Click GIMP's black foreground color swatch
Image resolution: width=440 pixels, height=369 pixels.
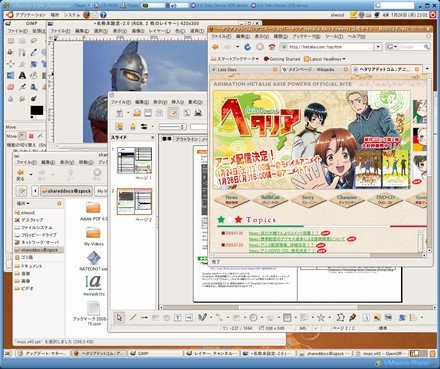[x=37, y=110]
